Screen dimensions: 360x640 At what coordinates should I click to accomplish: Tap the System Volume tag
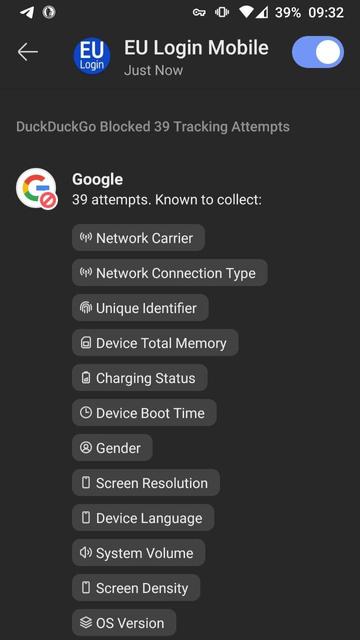pyautogui.click(x=139, y=553)
